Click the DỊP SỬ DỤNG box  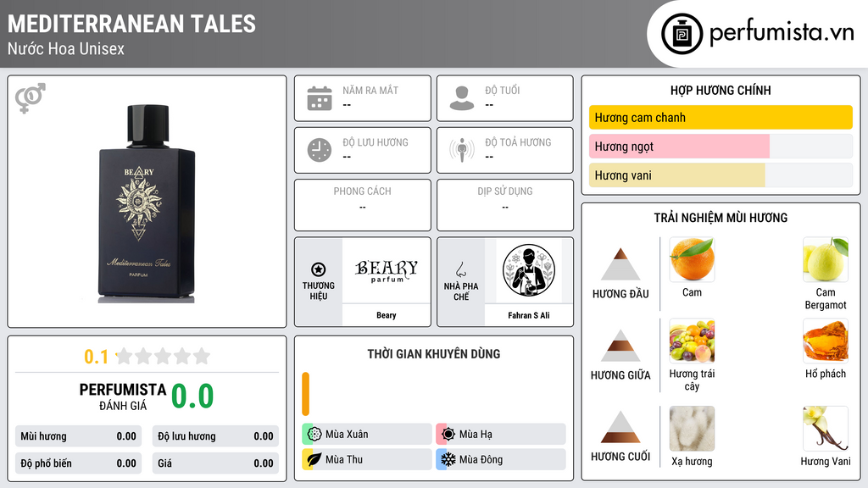coord(505,205)
